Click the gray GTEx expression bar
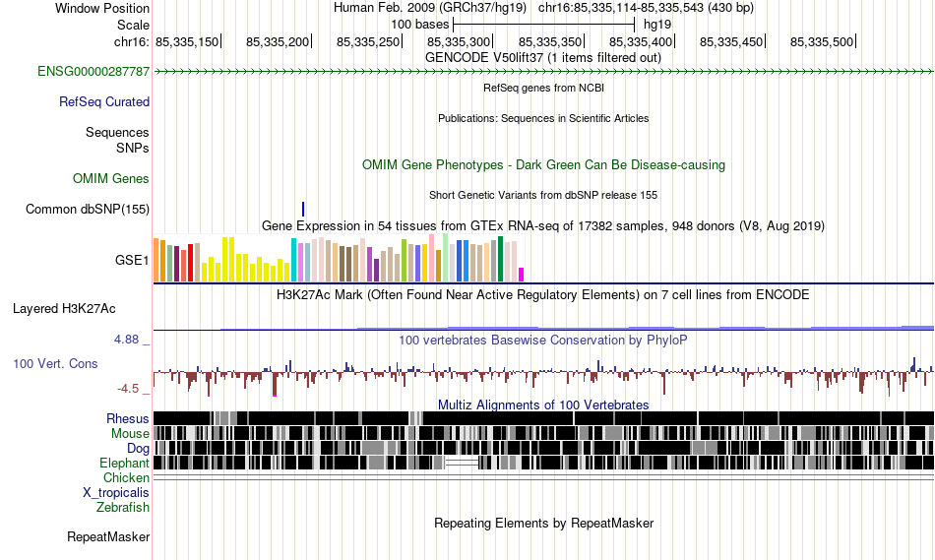 [494, 261]
